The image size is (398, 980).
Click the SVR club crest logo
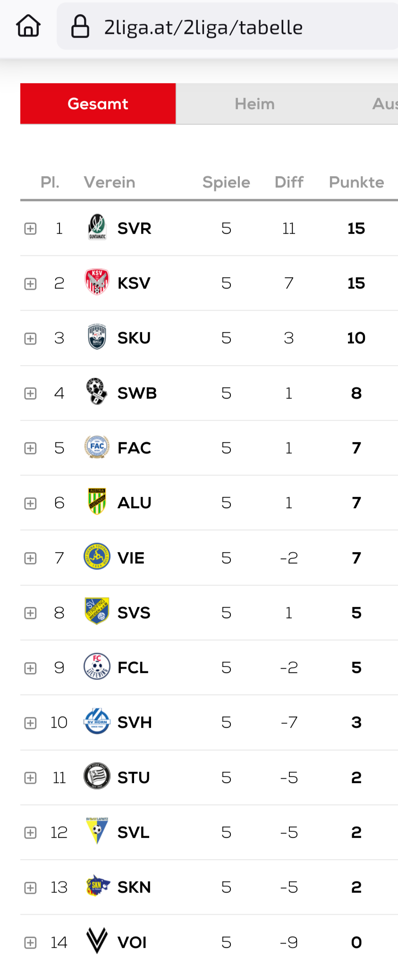[97, 227]
